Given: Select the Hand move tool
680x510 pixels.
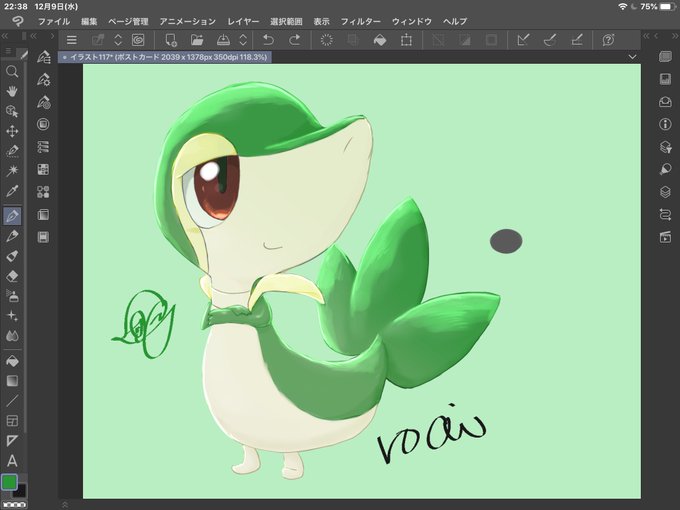Looking at the screenshot, I should (12, 91).
